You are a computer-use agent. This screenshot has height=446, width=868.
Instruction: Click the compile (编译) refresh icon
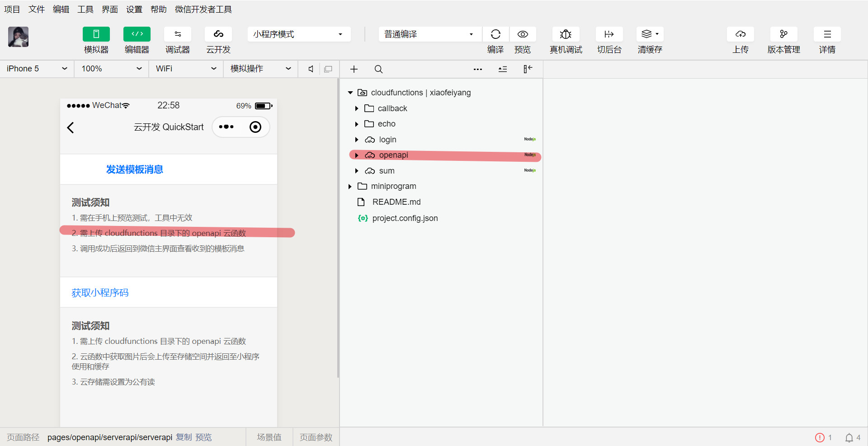(495, 34)
